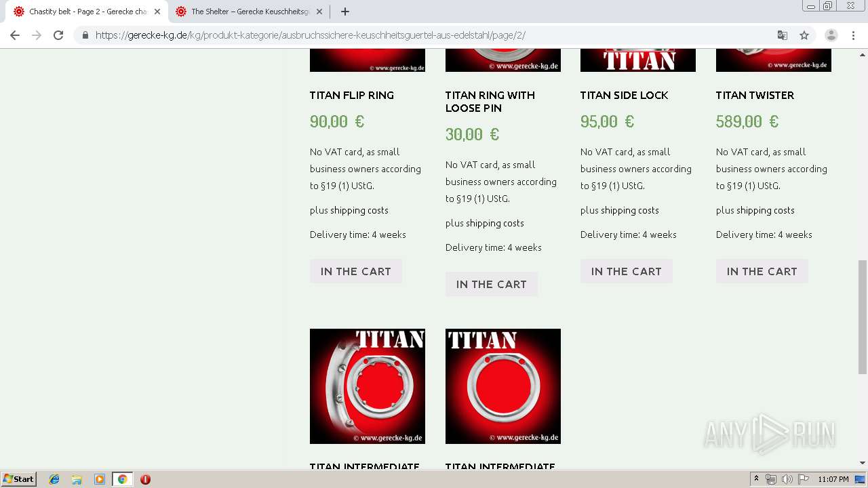Open the Windows Start menu
Image resolution: width=868 pixels, height=488 pixels.
point(19,479)
